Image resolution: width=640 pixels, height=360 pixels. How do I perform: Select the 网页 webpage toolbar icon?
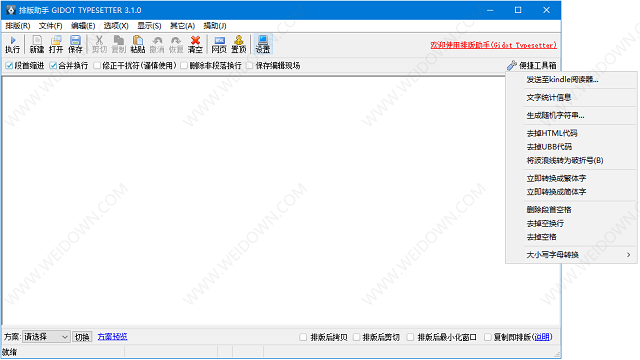pos(219,44)
